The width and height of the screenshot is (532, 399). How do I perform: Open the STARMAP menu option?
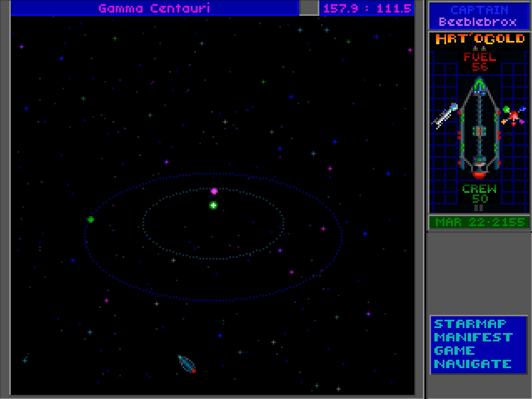coord(470,324)
